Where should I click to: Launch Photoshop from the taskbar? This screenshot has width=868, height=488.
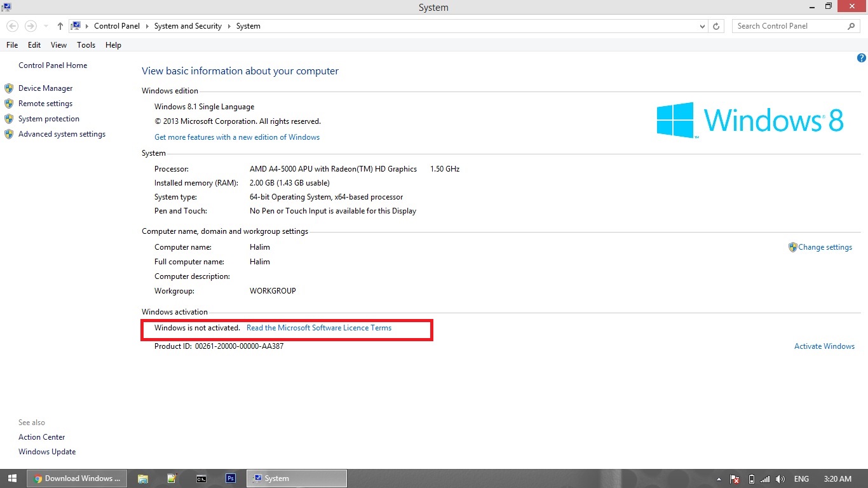(230, 478)
